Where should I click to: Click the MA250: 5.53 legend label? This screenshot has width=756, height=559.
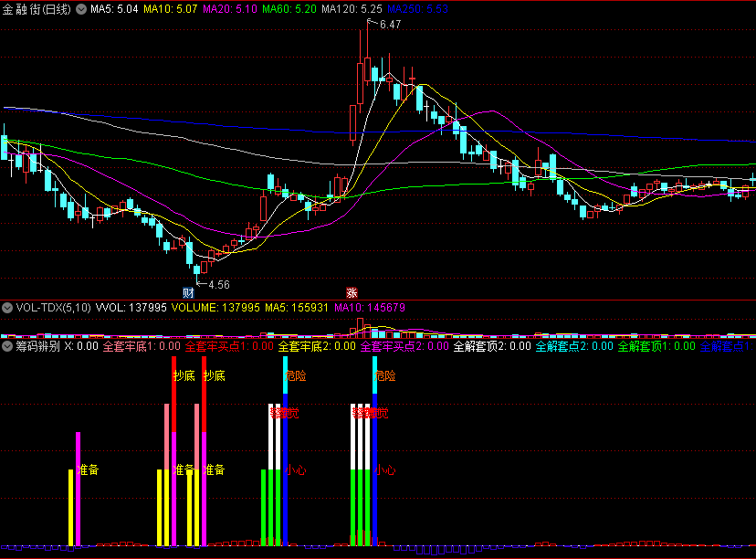point(417,9)
